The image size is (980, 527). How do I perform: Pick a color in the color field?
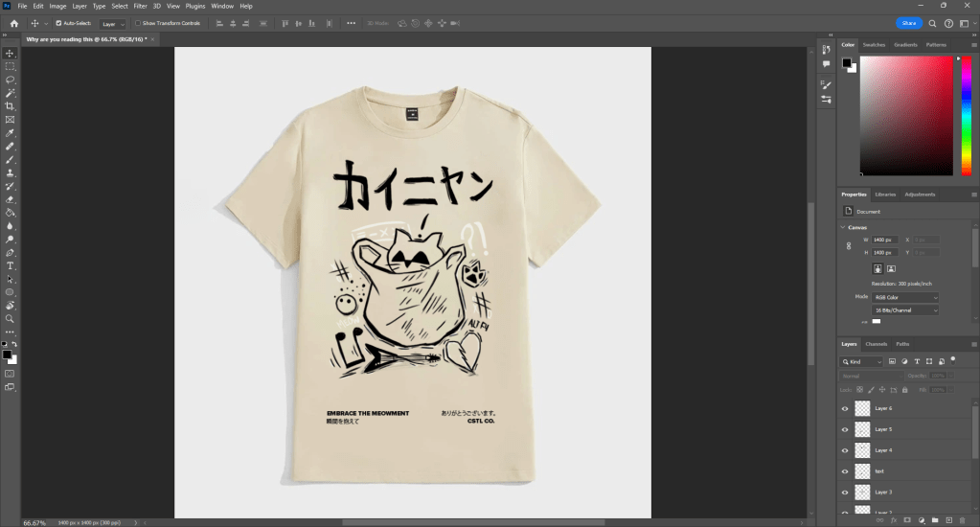point(905,115)
